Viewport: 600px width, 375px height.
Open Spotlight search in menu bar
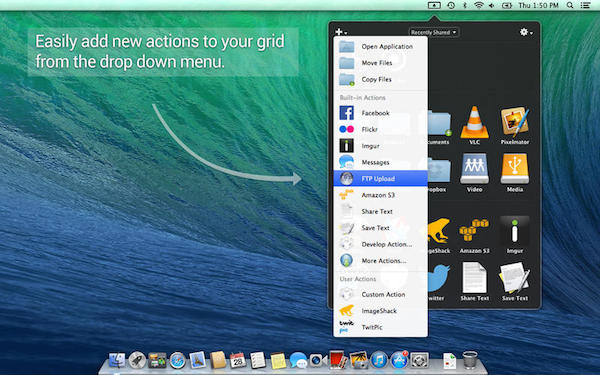[570, 5]
